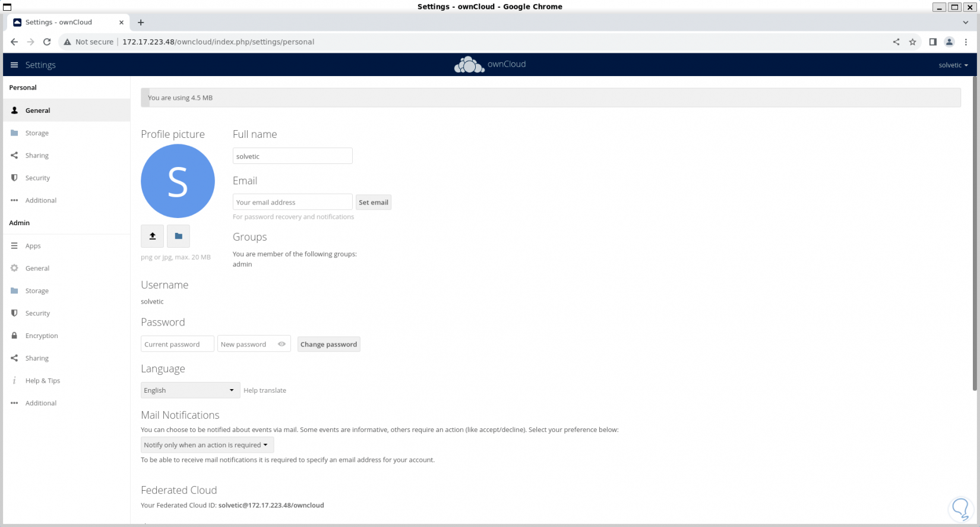Open the window menu icon in title bar
The height and width of the screenshot is (527, 980).
7,7
